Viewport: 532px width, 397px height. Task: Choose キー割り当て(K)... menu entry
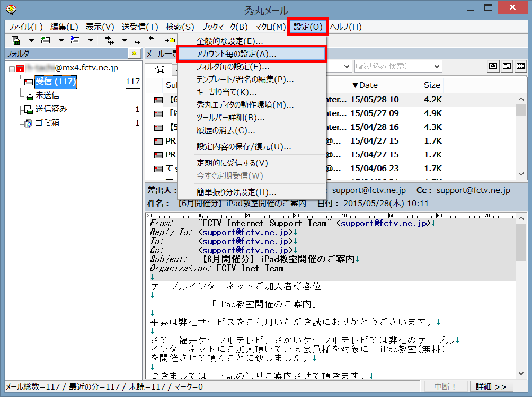(x=251, y=92)
